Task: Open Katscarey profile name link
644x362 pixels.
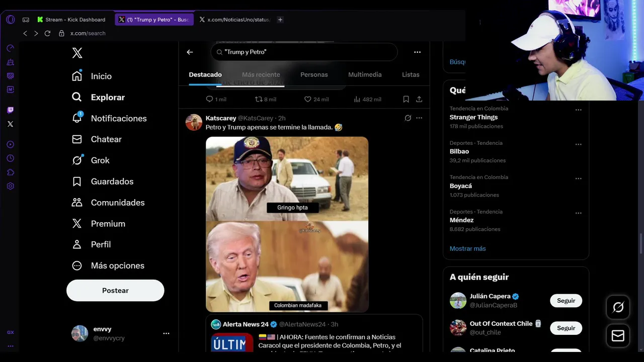Action: point(221,118)
